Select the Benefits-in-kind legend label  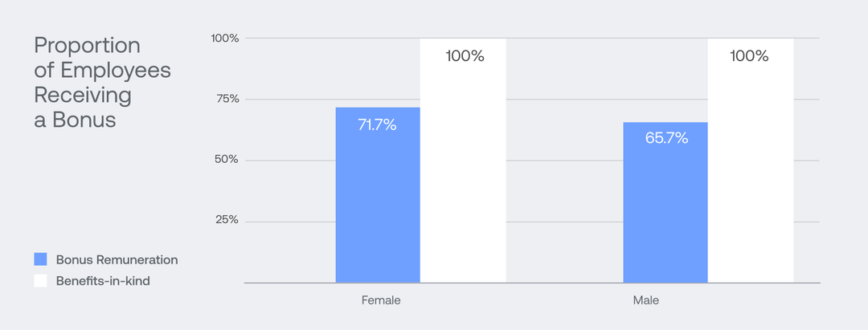(103, 281)
